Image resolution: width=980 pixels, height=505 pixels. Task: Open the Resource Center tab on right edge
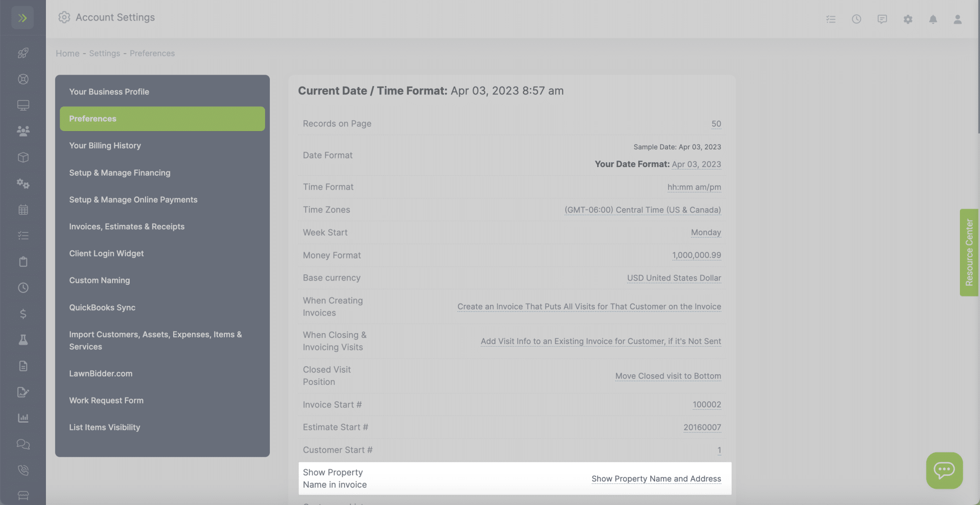click(x=969, y=252)
